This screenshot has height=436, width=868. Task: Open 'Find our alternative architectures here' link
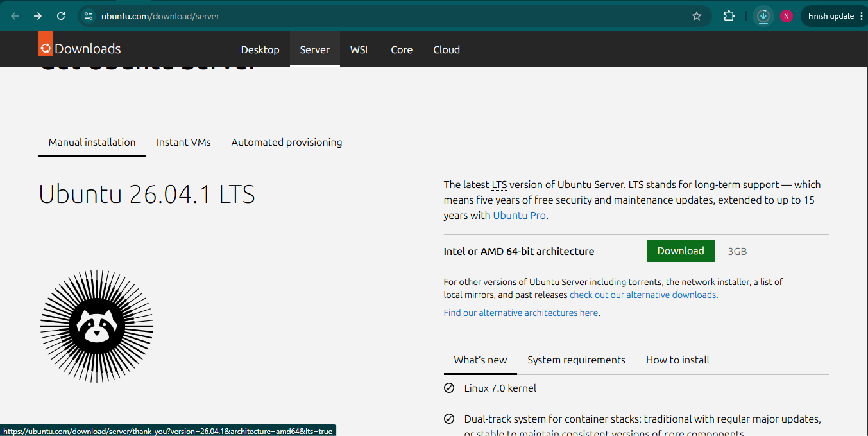point(521,313)
